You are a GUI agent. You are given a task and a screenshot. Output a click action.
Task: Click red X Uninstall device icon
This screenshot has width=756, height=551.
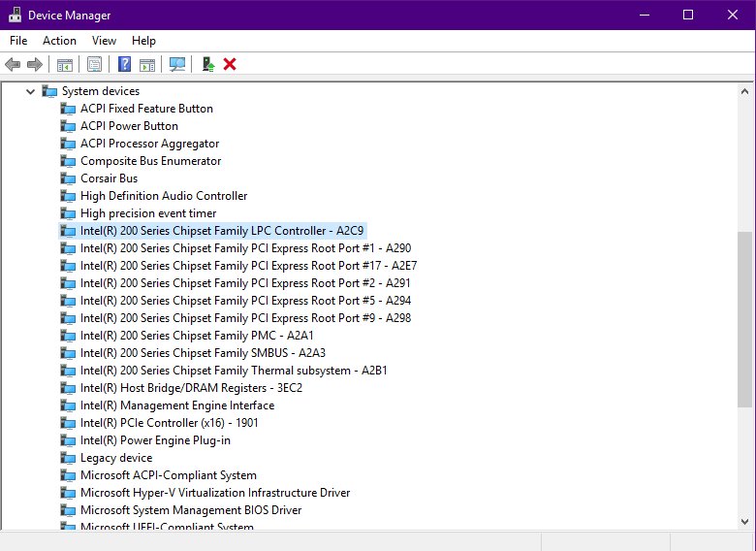tap(230, 64)
